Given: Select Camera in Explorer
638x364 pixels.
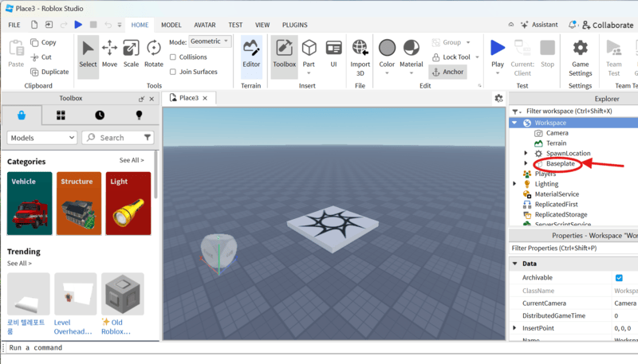Looking at the screenshot, I should click(557, 133).
